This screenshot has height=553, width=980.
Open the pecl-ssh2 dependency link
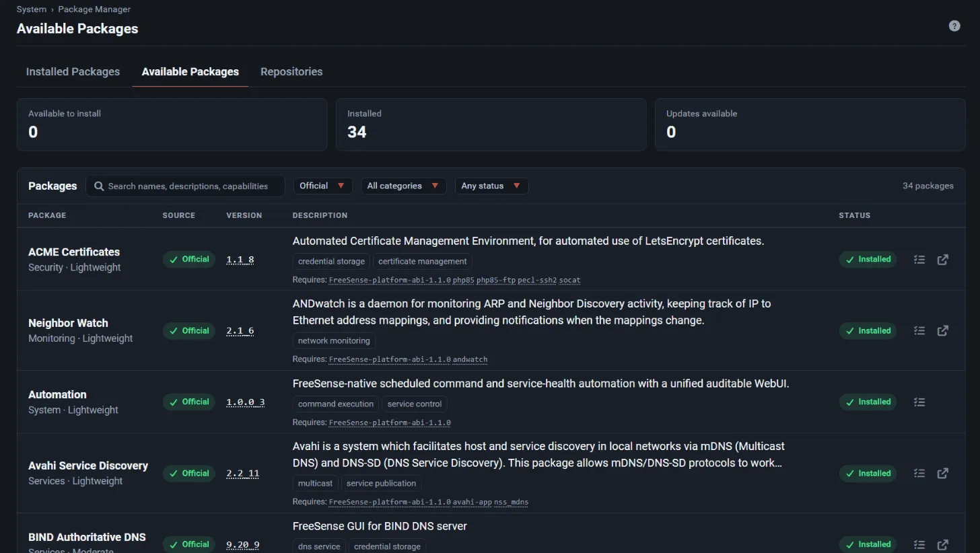[x=537, y=280]
